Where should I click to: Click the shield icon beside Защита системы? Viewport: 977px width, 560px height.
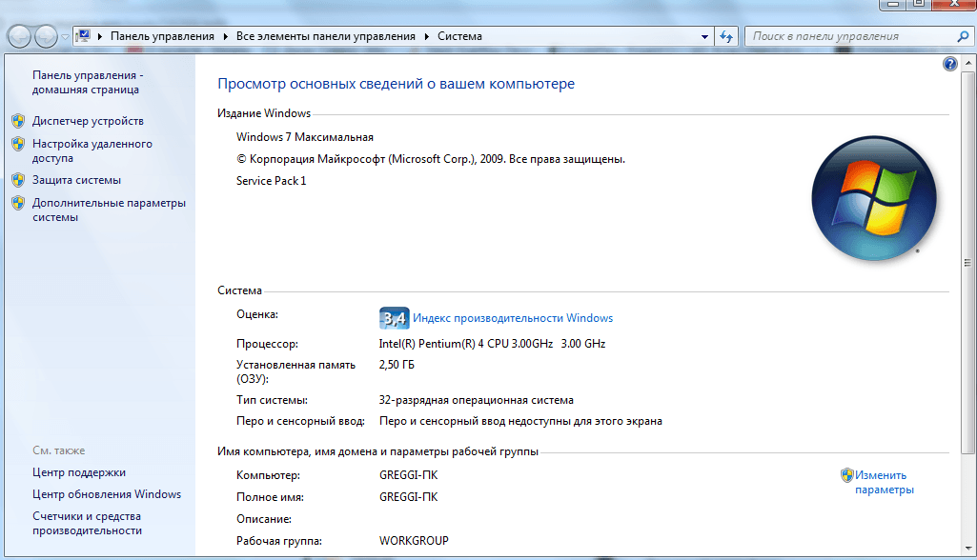pos(18,180)
